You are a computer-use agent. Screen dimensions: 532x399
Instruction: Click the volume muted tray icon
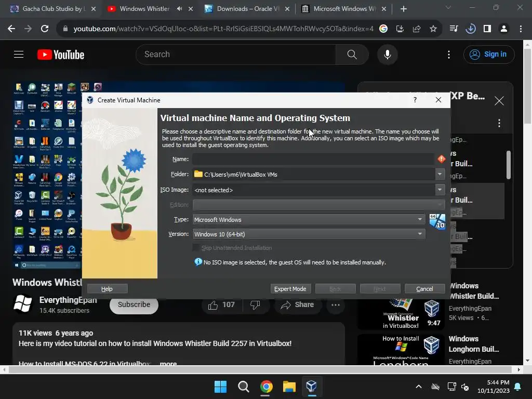coord(465,387)
